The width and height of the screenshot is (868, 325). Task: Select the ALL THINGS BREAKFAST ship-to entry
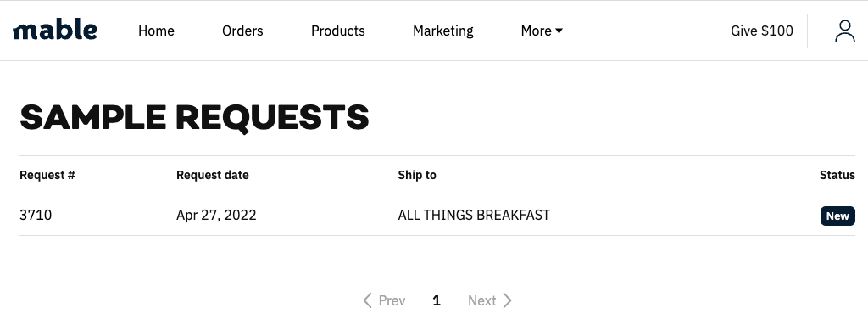tap(474, 216)
